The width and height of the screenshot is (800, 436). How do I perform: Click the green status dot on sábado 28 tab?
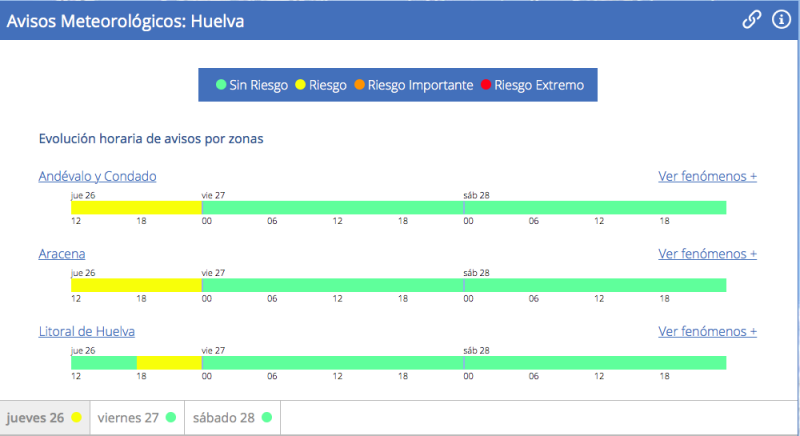pos(266,417)
